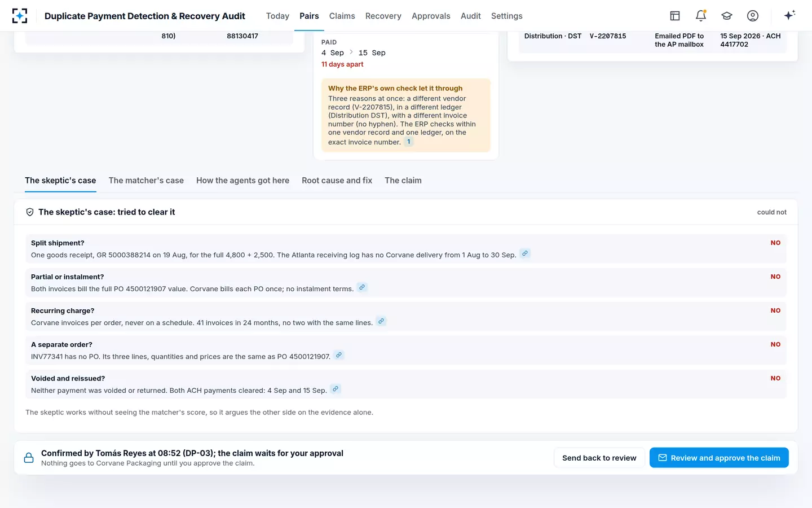Show Root cause and fix tab
The height and width of the screenshot is (508, 812).
[337, 181]
